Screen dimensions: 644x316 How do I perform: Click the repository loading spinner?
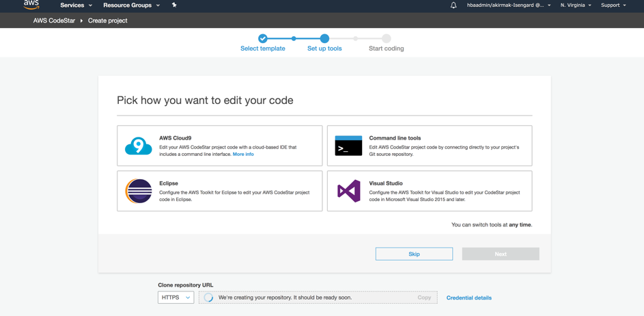(x=209, y=298)
